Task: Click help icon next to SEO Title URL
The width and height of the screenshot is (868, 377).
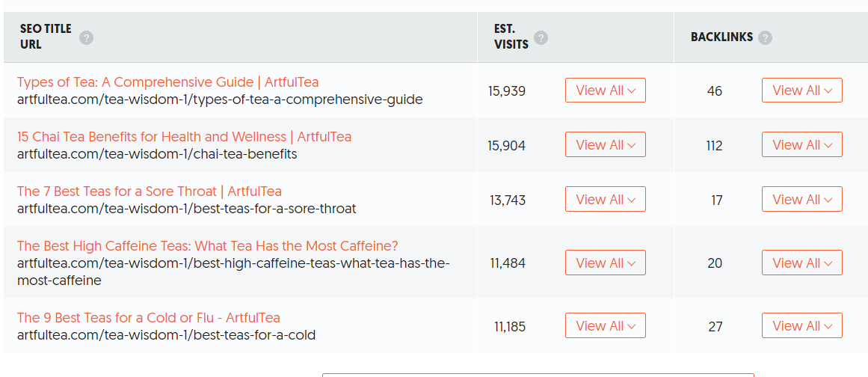Action: click(87, 38)
